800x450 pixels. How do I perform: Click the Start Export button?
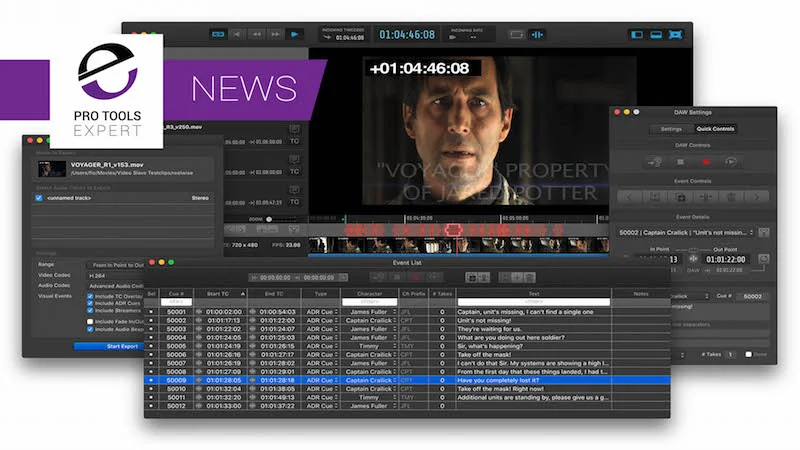pyautogui.click(x=109, y=346)
